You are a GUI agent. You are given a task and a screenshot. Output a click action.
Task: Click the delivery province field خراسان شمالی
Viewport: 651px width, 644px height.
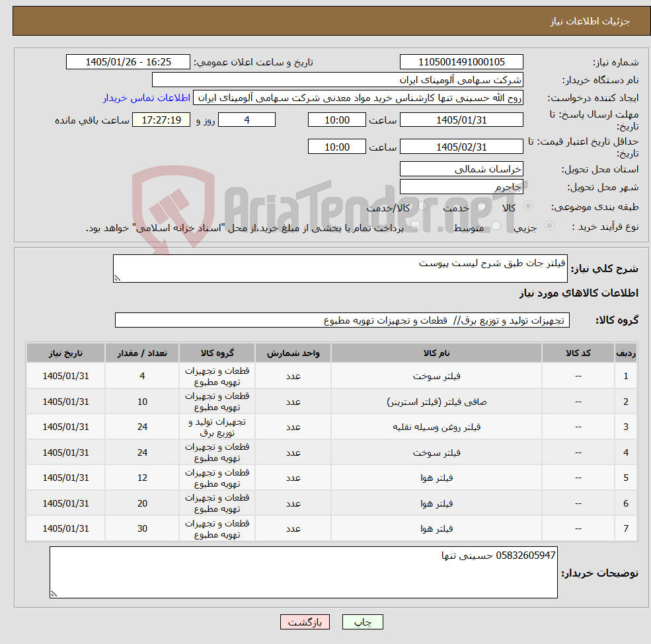pyautogui.click(x=461, y=169)
